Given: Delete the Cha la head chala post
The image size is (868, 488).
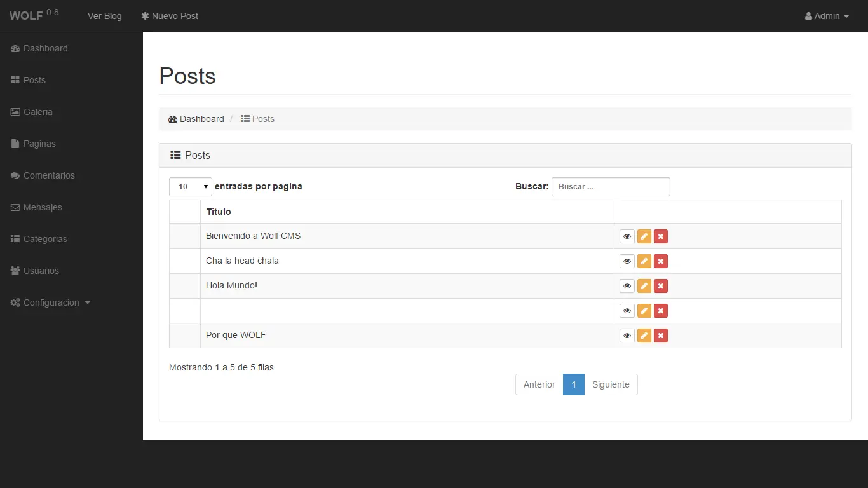Looking at the screenshot, I should click(x=661, y=261).
